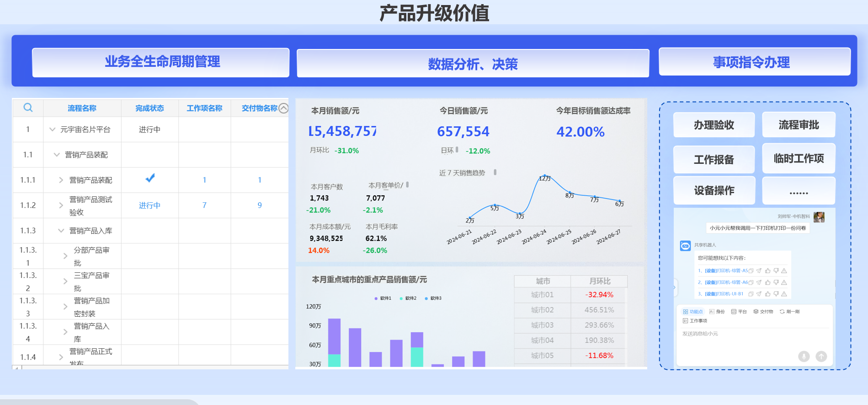Click the 临时工作项 button
Screen dimensions: 868x405
799,158
